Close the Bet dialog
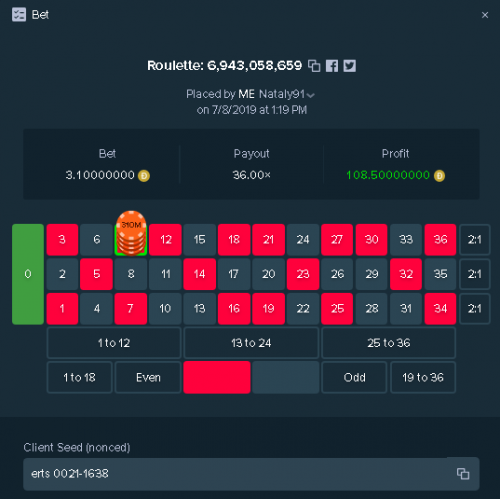Screen dimensions: 500x499 point(485,15)
